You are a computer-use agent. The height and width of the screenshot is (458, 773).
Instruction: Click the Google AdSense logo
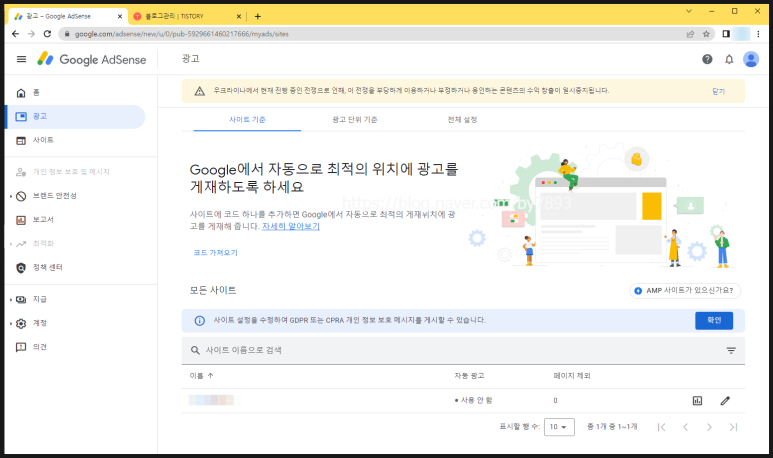pos(92,59)
